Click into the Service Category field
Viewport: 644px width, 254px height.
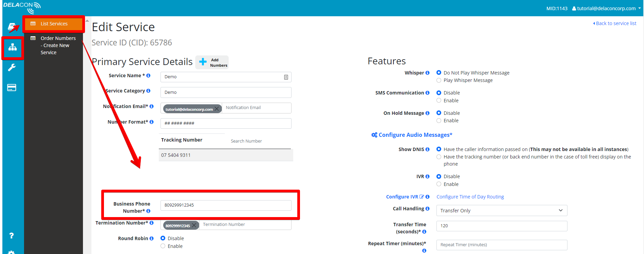coord(226,92)
